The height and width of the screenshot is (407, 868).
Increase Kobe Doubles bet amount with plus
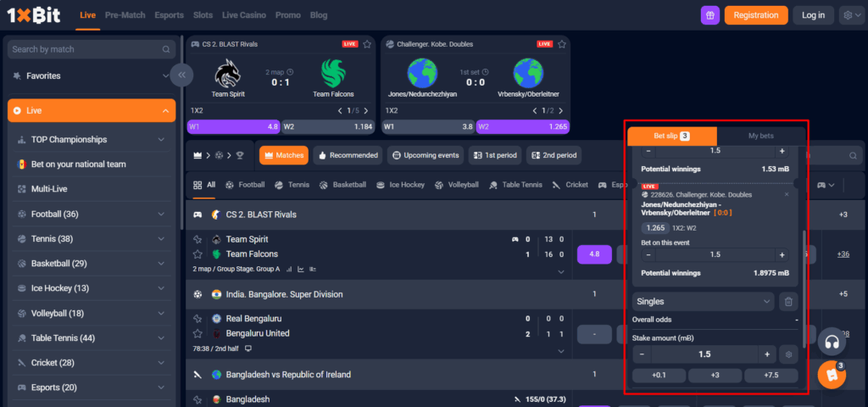pyautogui.click(x=782, y=254)
